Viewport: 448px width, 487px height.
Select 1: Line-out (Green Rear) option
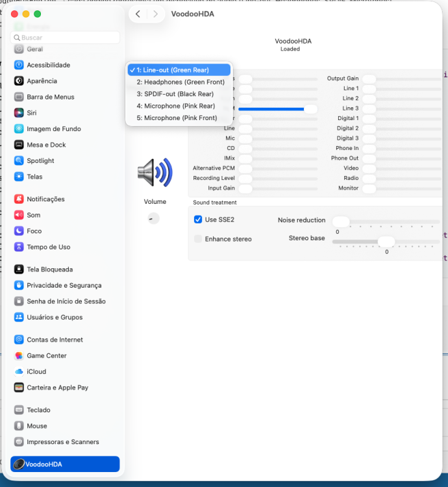click(179, 70)
